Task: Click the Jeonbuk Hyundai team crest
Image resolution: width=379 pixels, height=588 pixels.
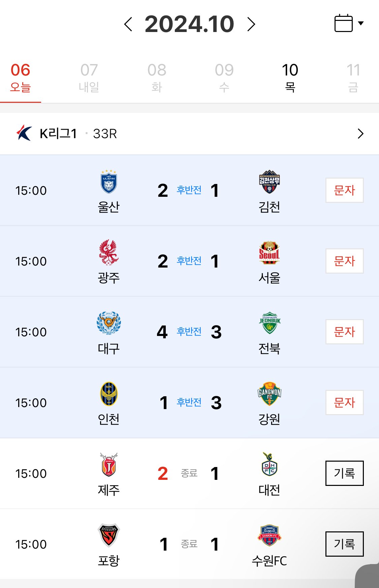Action: tap(269, 323)
